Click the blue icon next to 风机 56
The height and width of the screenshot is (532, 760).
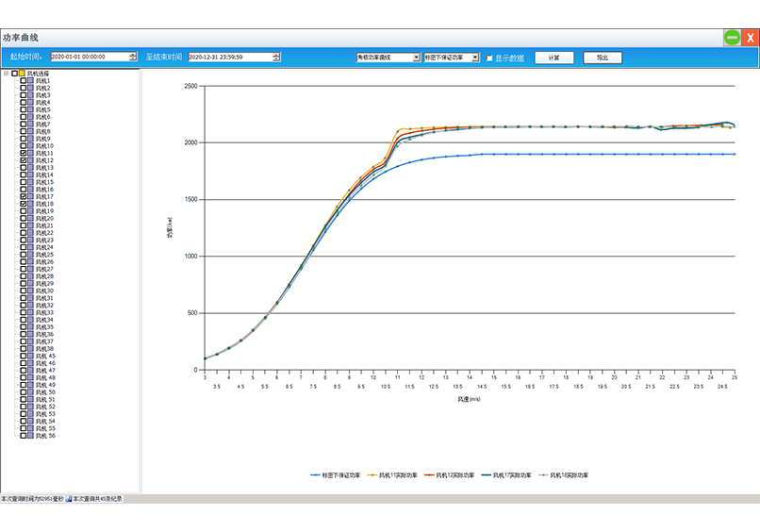click(30, 436)
